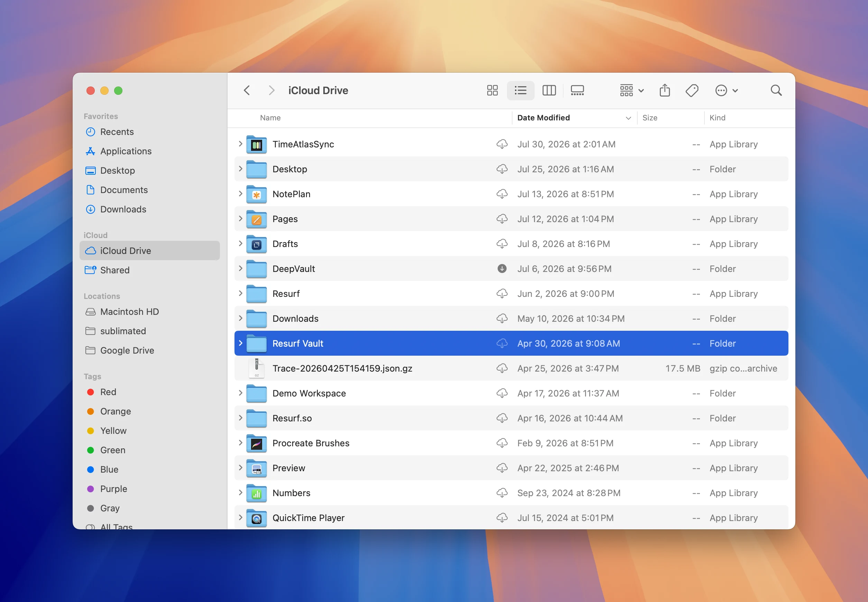Image resolution: width=868 pixels, height=602 pixels.
Task: Select the Procreate Brushes row
Action: (511, 443)
